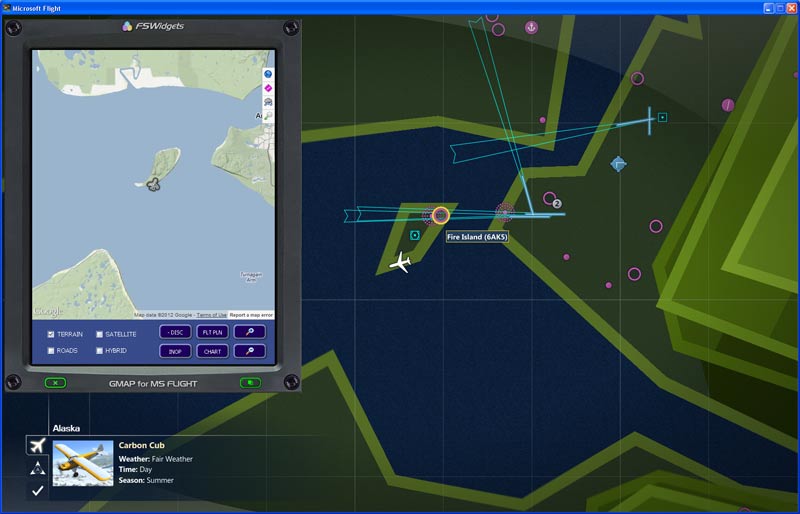800x514 pixels.
Task: Click the Turnagain Arm map label
Action: [x=251, y=277]
